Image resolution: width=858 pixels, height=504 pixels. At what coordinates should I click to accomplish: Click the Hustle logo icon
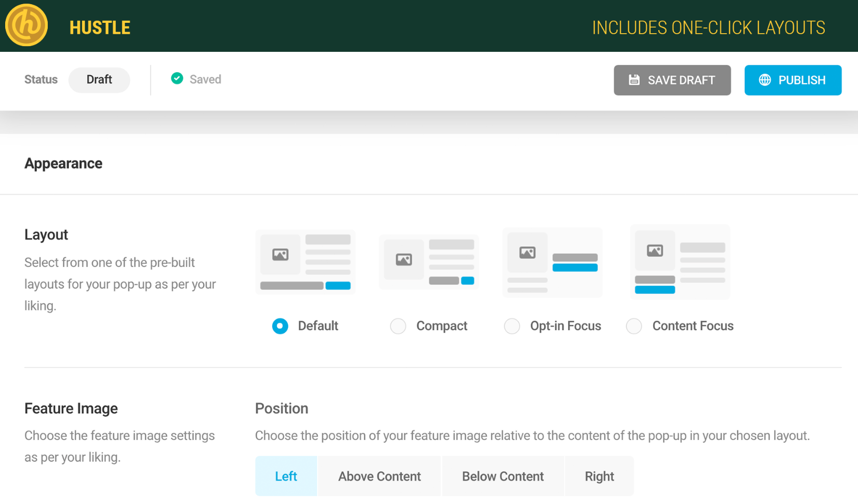pos(26,25)
